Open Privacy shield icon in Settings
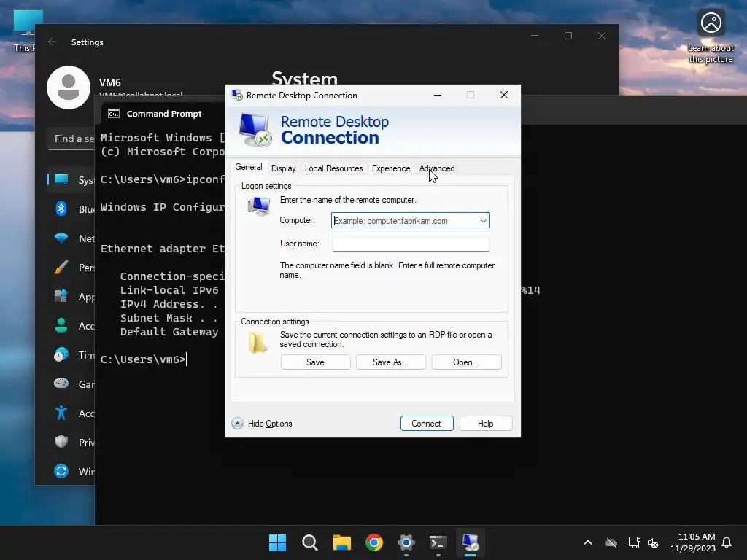 61,442
